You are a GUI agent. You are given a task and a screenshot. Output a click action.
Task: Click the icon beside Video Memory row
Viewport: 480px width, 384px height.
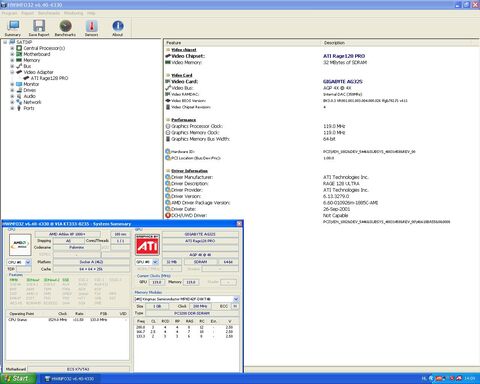click(168, 62)
